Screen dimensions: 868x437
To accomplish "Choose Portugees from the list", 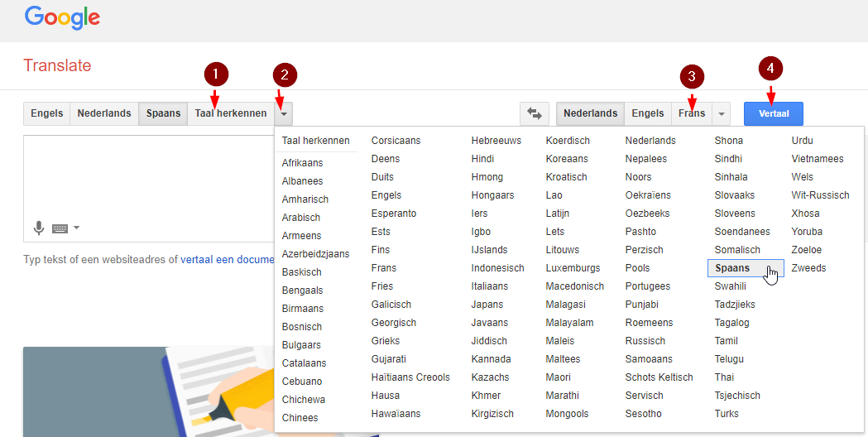I will (648, 286).
